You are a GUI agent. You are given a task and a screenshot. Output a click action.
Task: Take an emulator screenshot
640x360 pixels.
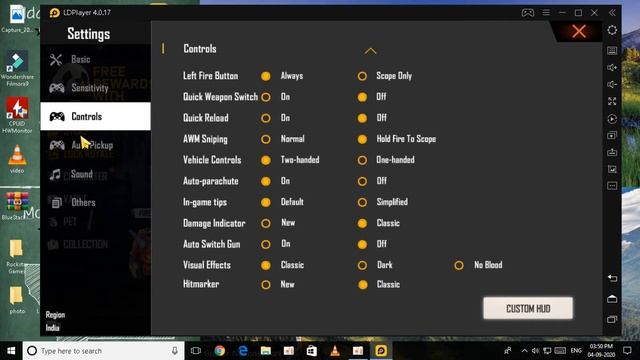pos(612,169)
